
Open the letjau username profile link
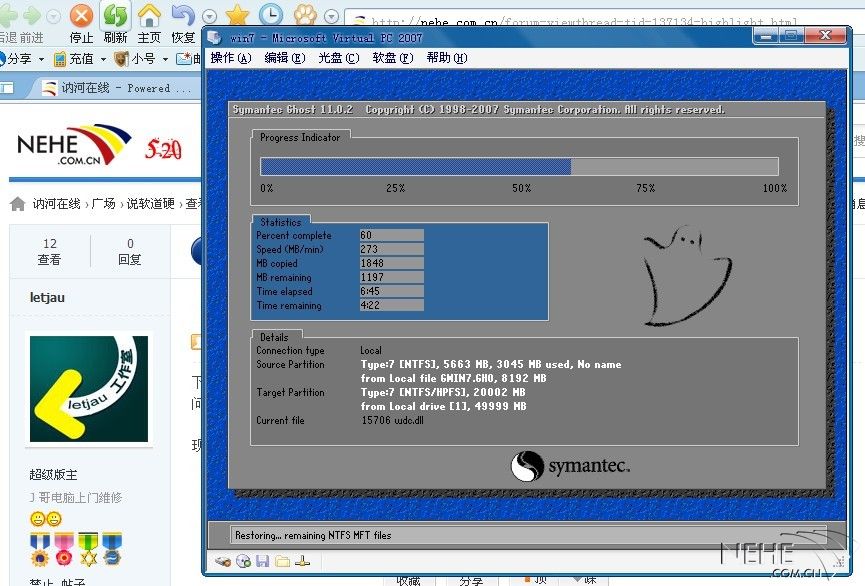tap(49, 297)
